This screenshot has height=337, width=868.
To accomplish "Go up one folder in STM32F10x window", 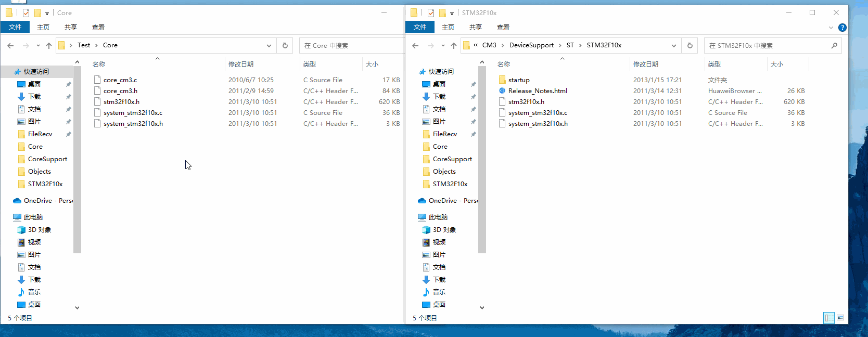I will click(454, 46).
